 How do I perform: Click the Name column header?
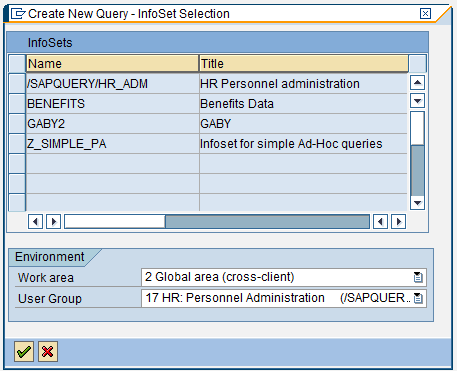pos(112,63)
